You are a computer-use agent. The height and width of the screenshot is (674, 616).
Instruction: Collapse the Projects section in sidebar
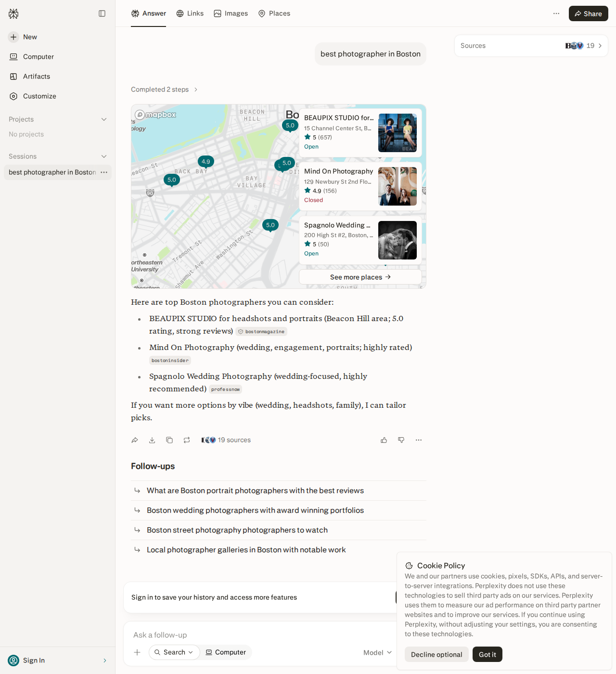point(104,119)
